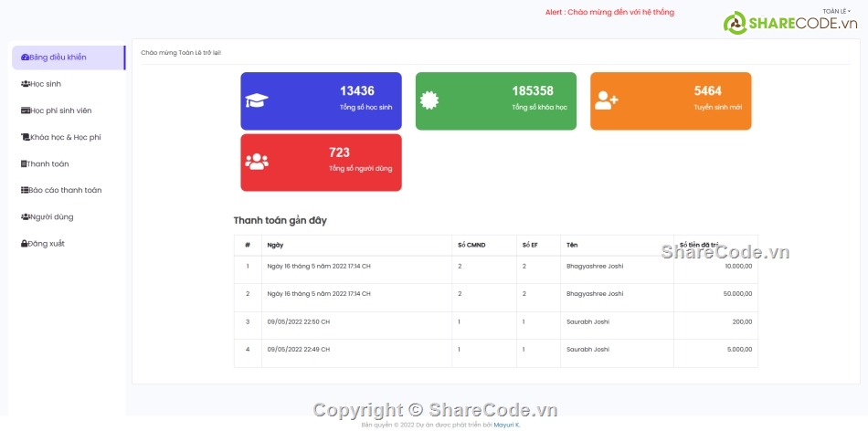Screen dimensions: 868x431
Task: Click the table icon beside Báo cáo thanh toán
Action: pyautogui.click(x=25, y=190)
